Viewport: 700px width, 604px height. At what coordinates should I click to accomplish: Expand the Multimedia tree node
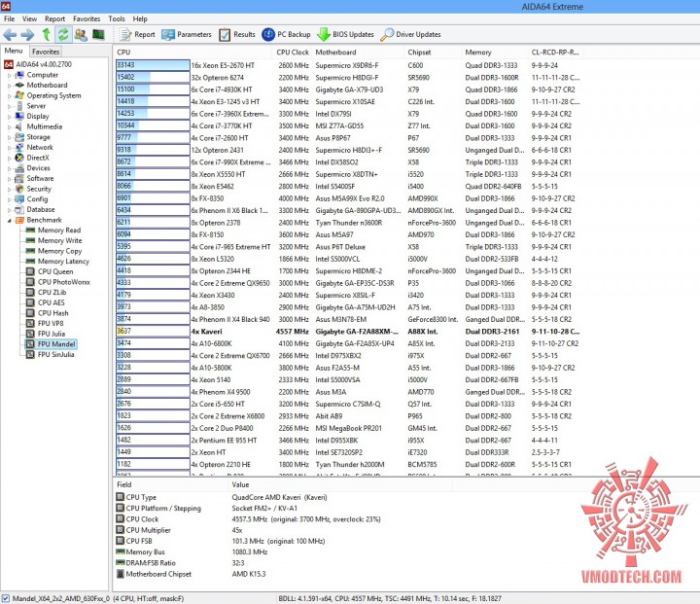click(10, 127)
